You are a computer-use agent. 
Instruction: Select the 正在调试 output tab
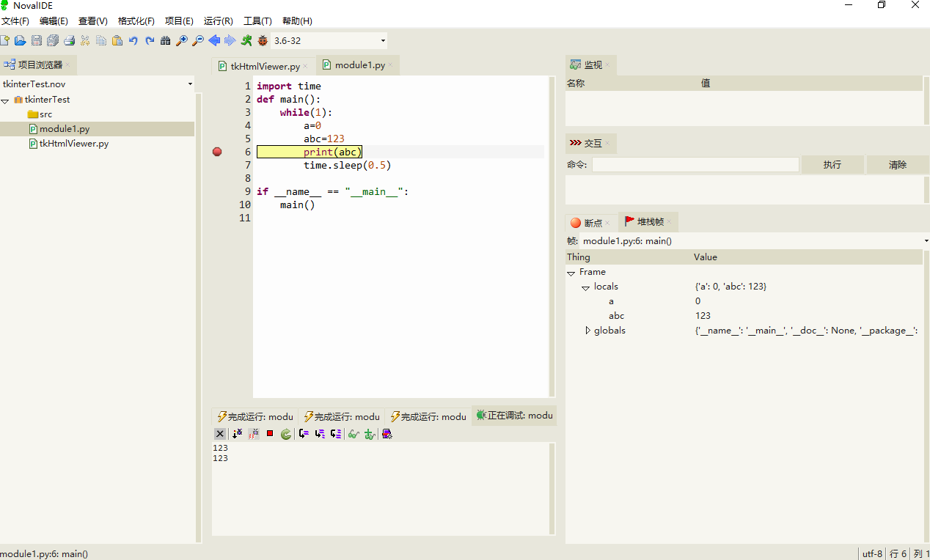coord(514,416)
